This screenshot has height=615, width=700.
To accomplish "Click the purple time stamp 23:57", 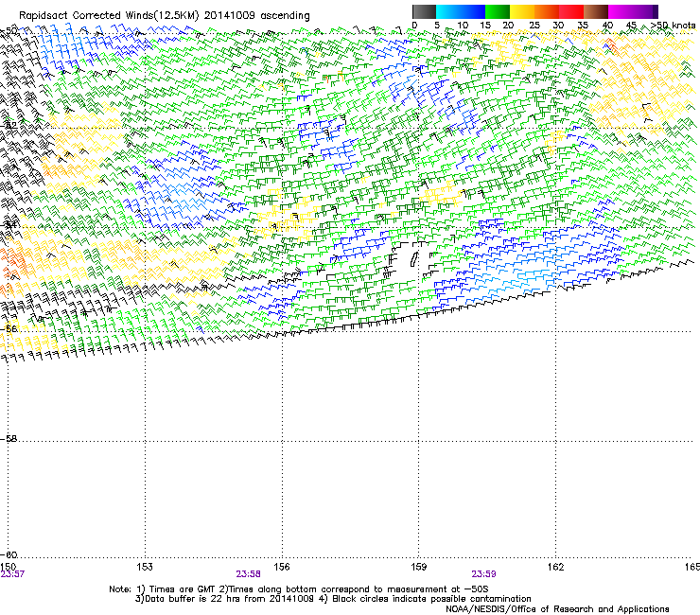I will (12, 574).
